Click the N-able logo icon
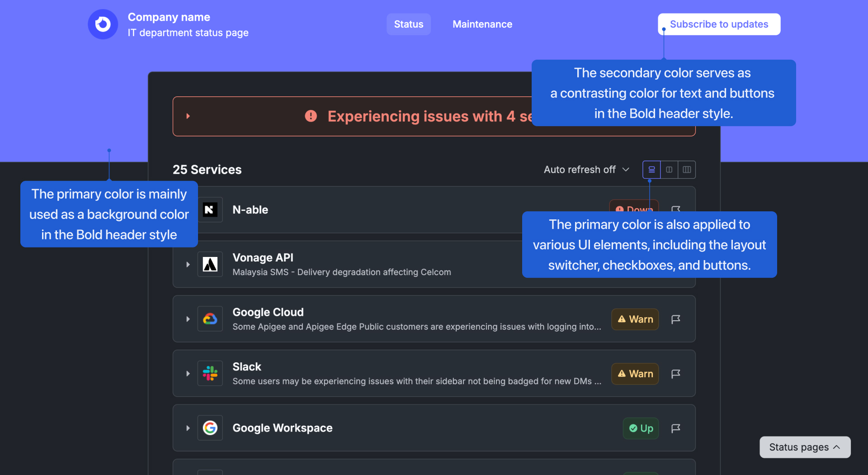Image resolution: width=868 pixels, height=475 pixels. [210, 209]
